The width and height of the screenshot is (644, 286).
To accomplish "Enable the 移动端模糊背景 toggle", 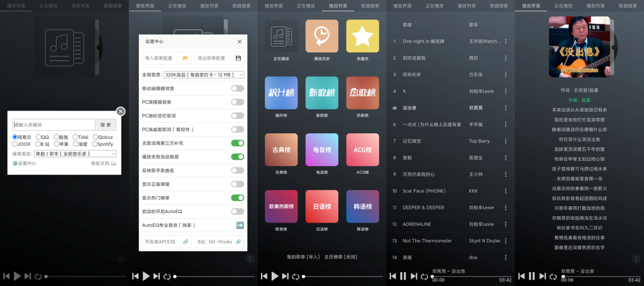I will [x=237, y=88].
